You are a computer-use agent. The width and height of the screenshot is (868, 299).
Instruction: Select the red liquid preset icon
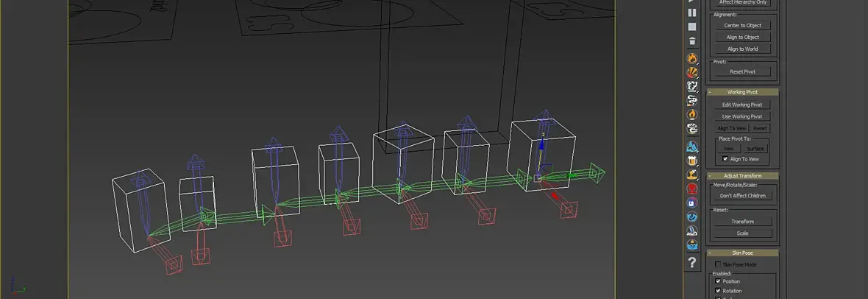(x=692, y=189)
